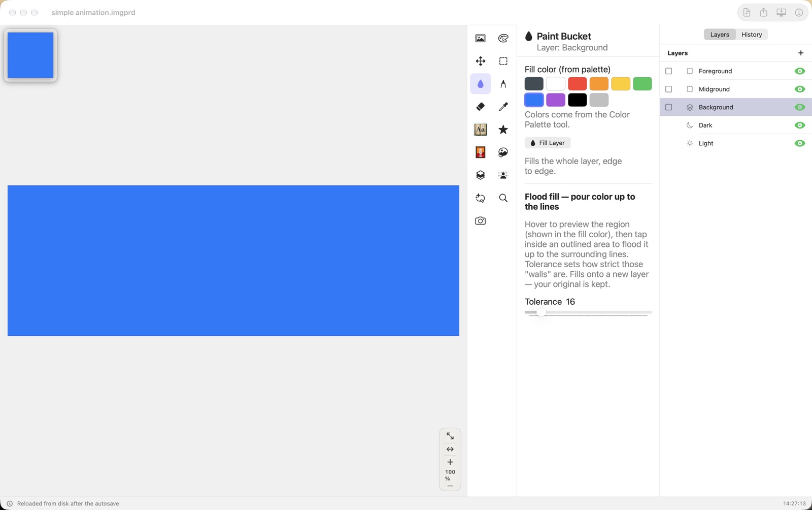This screenshot has width=812, height=510.
Task: Select the blue frame thumbnail
Action: pyautogui.click(x=30, y=55)
